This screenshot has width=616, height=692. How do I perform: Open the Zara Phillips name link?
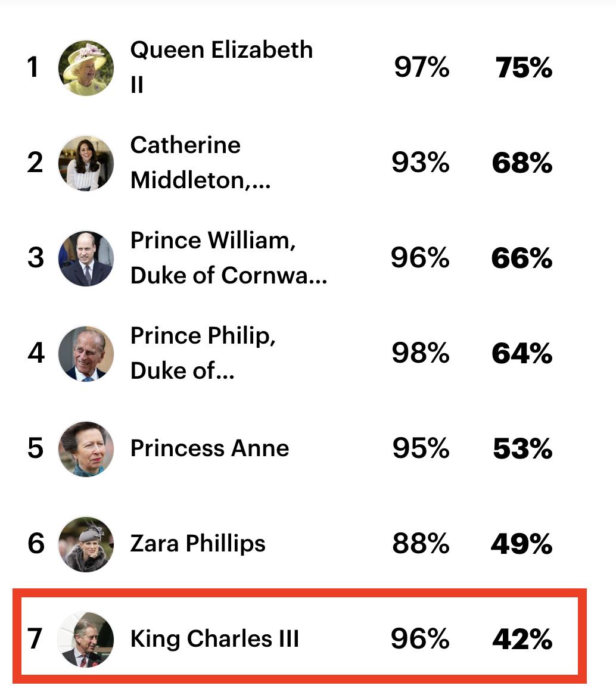point(198,544)
